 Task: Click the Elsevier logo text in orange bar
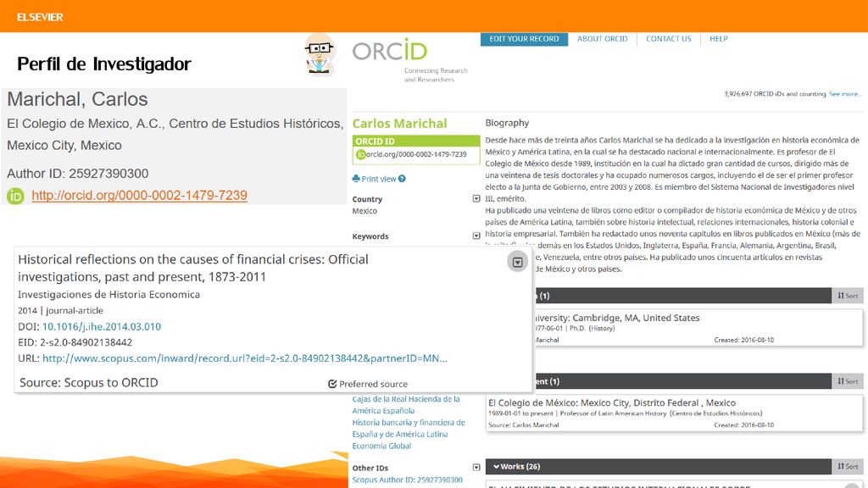point(40,17)
